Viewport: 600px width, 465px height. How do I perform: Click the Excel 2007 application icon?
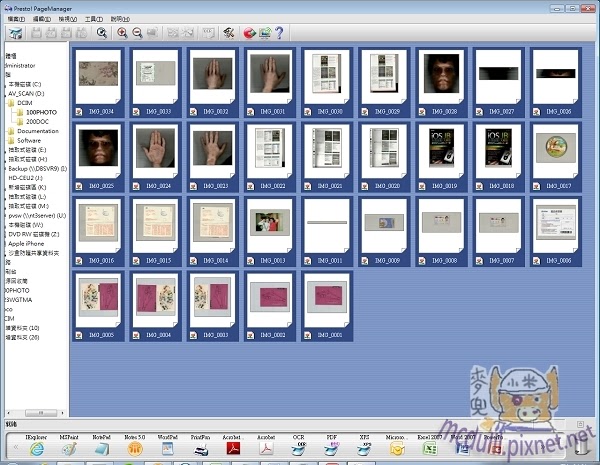430,448
